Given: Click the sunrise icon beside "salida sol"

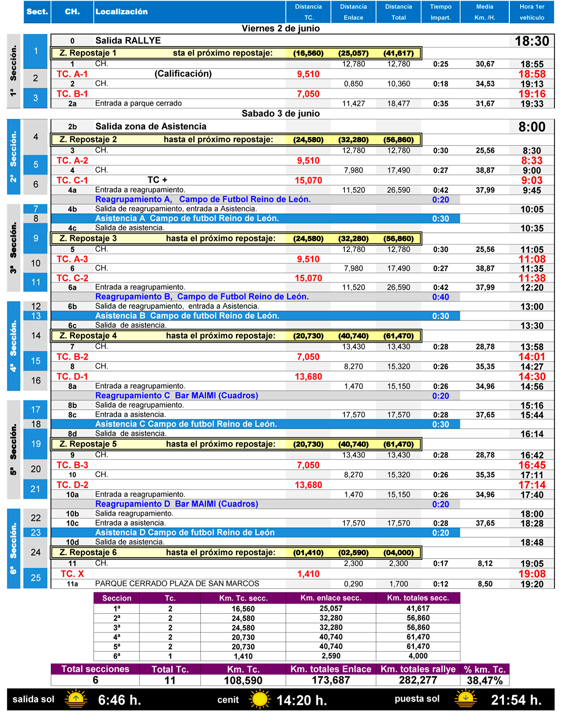Looking at the screenshot, I should pyautogui.click(x=76, y=699).
